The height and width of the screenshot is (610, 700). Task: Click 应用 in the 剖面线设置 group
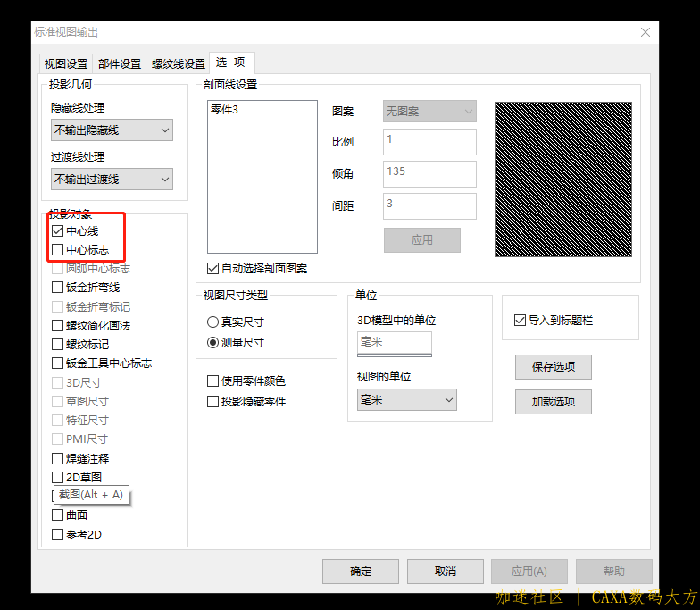pyautogui.click(x=421, y=240)
